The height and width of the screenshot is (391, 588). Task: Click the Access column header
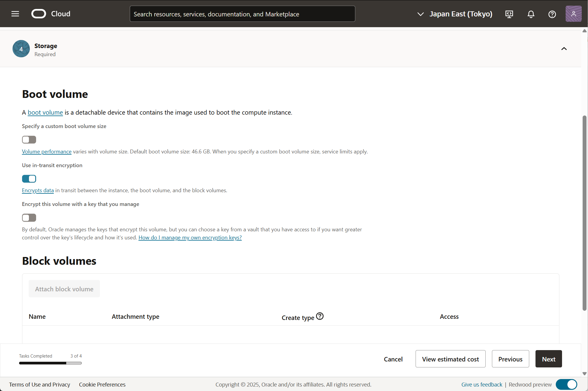click(449, 316)
